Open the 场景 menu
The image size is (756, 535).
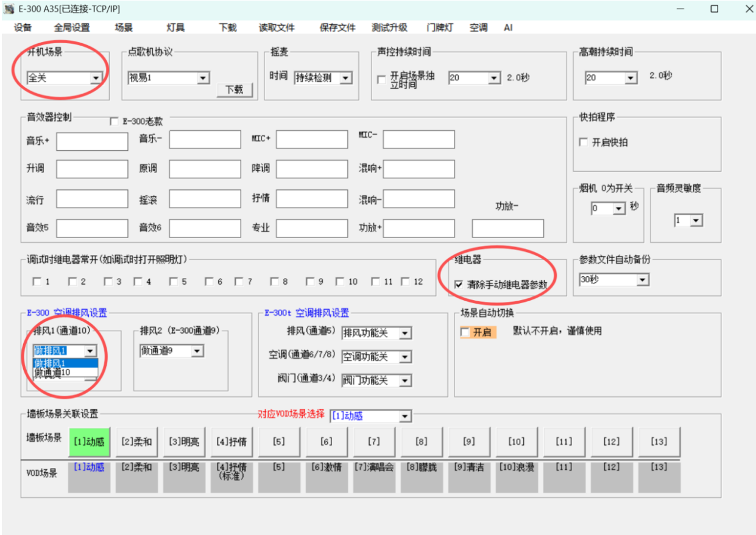click(124, 27)
